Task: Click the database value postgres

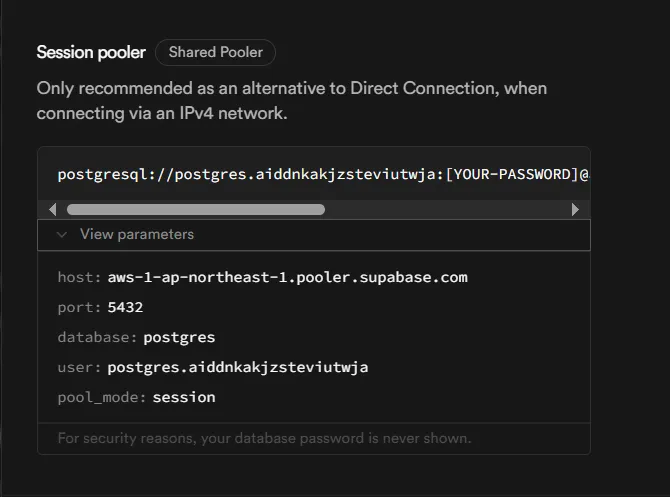Action: pos(179,337)
